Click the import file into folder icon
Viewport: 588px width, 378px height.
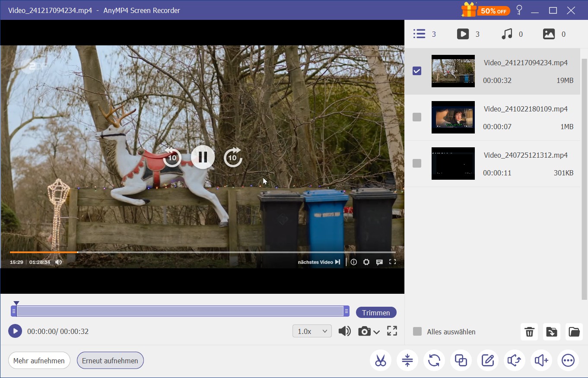(552, 332)
